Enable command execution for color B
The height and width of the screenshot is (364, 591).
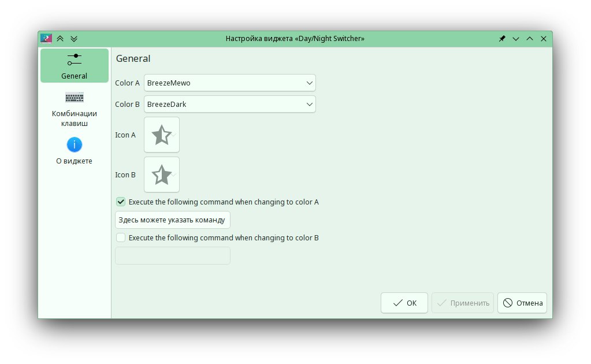(x=121, y=237)
